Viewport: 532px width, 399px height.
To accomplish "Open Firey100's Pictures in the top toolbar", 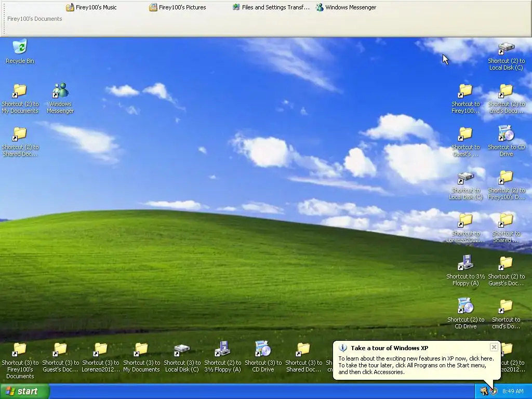I will click(178, 7).
